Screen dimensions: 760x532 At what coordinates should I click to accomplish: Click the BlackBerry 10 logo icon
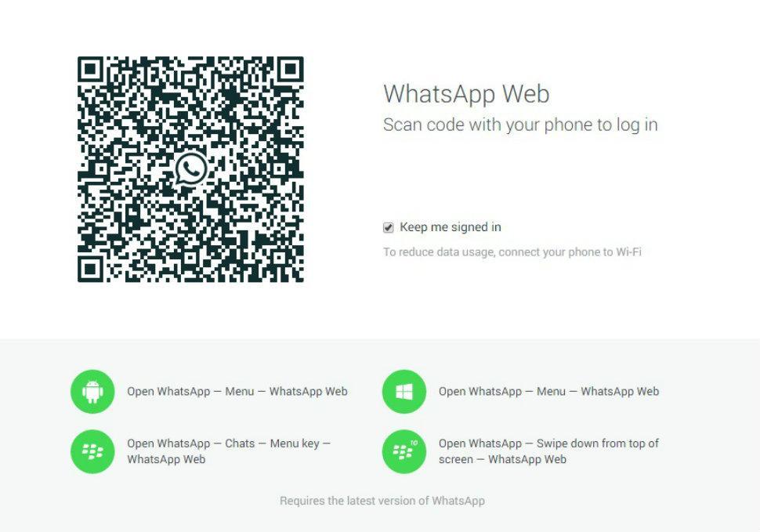404,451
